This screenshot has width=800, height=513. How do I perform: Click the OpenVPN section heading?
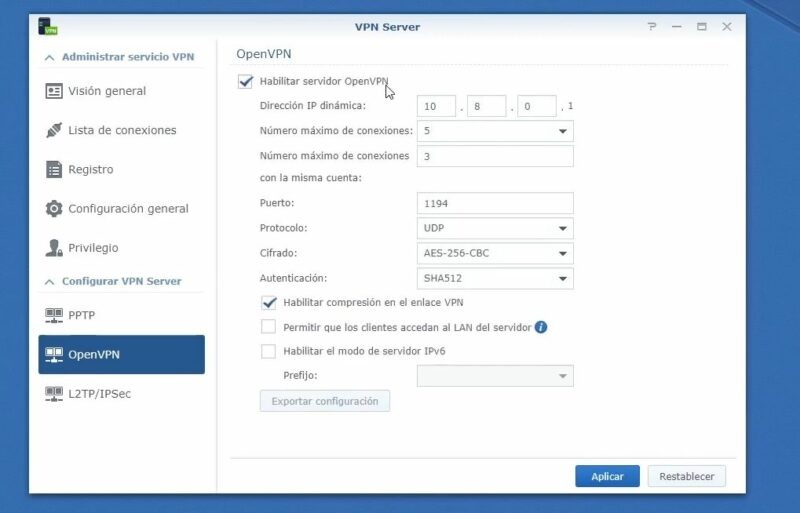[264, 54]
